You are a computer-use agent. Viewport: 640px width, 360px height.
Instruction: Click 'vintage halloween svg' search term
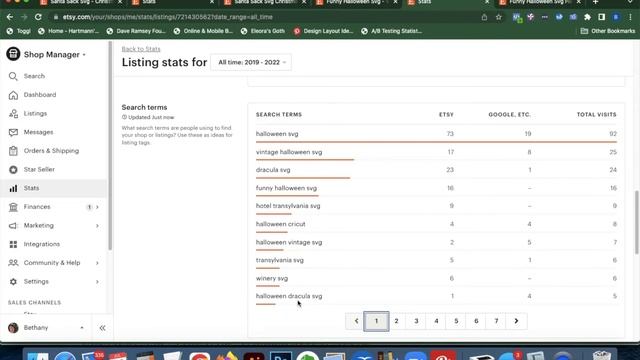coord(289,152)
